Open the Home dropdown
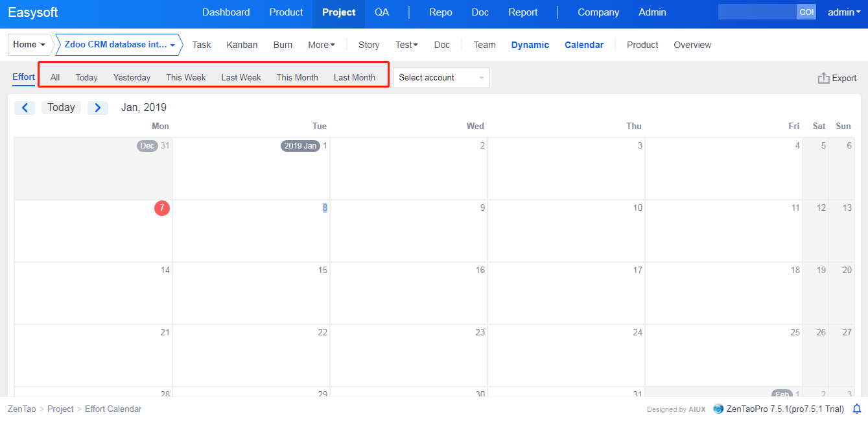The width and height of the screenshot is (868, 421). click(x=30, y=45)
